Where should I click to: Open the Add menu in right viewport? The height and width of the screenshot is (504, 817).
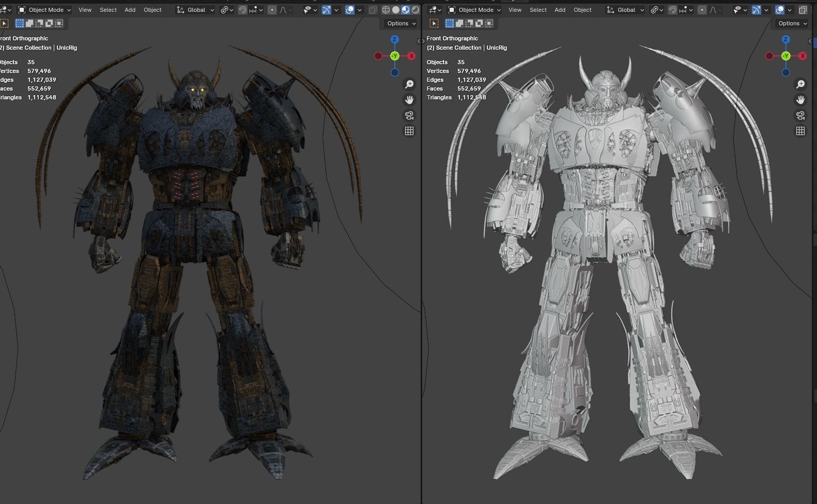(560, 10)
